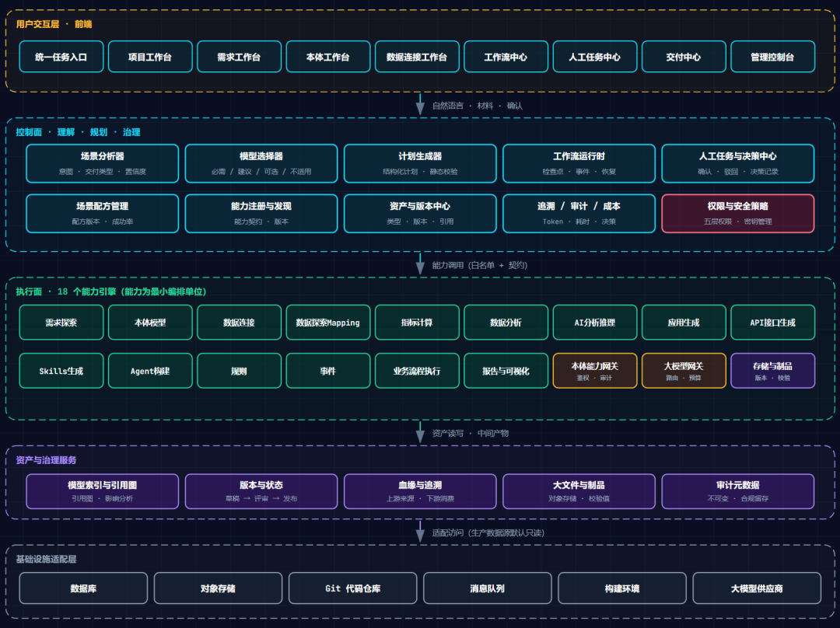Open the Skills生成 engine box
840x628 pixels.
tap(61, 371)
